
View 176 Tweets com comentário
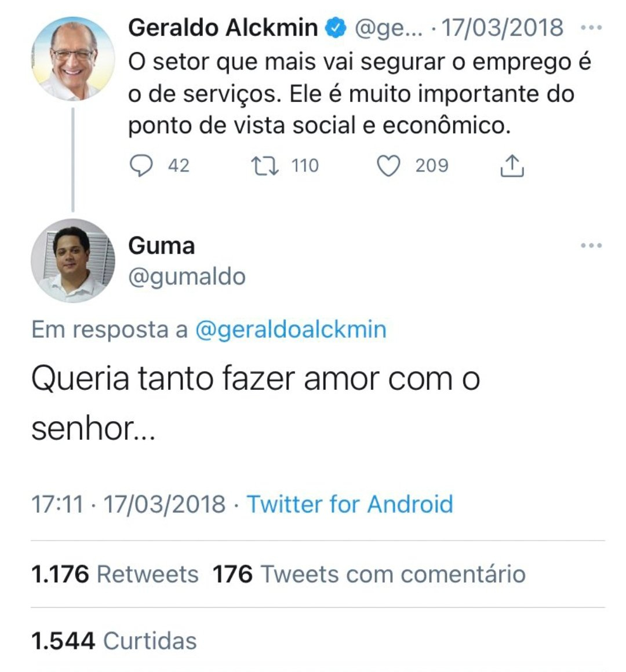pos(369,574)
